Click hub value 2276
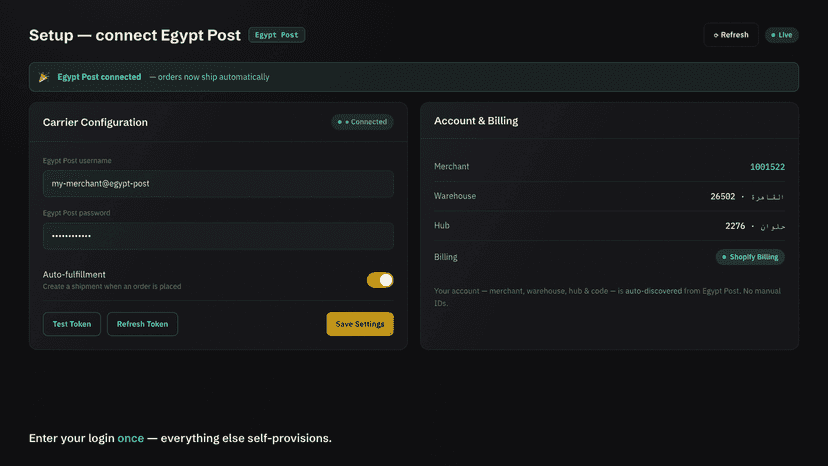The width and height of the screenshot is (828, 466). (735, 226)
